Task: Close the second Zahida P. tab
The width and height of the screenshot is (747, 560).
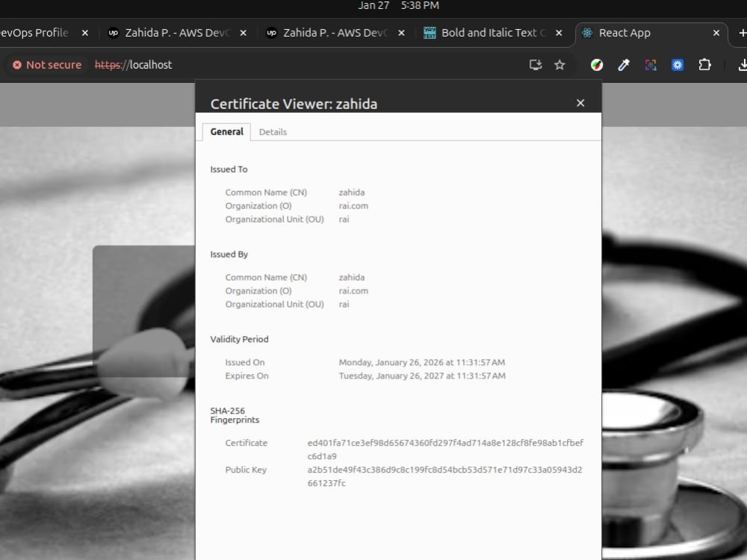Action: coord(401,33)
